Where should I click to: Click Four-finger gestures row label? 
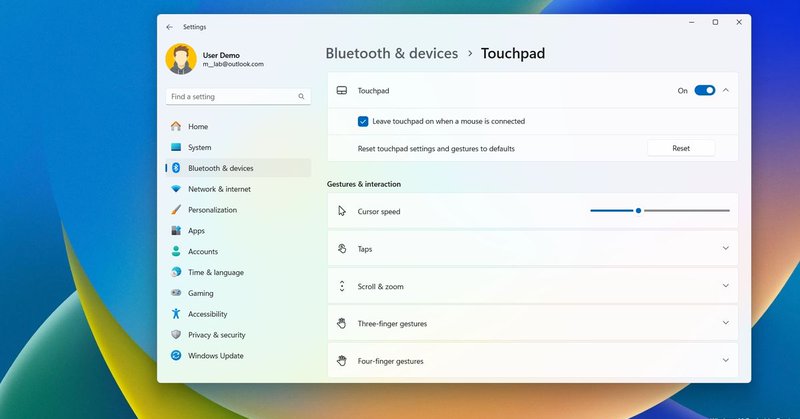[390, 361]
